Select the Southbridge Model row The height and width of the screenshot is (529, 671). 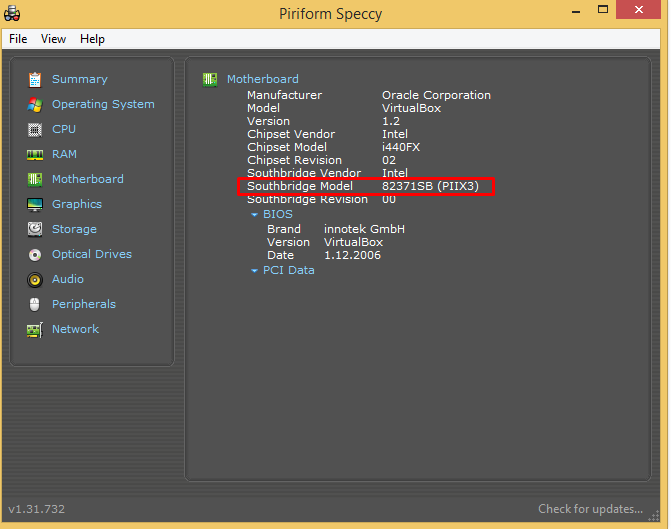click(x=366, y=187)
